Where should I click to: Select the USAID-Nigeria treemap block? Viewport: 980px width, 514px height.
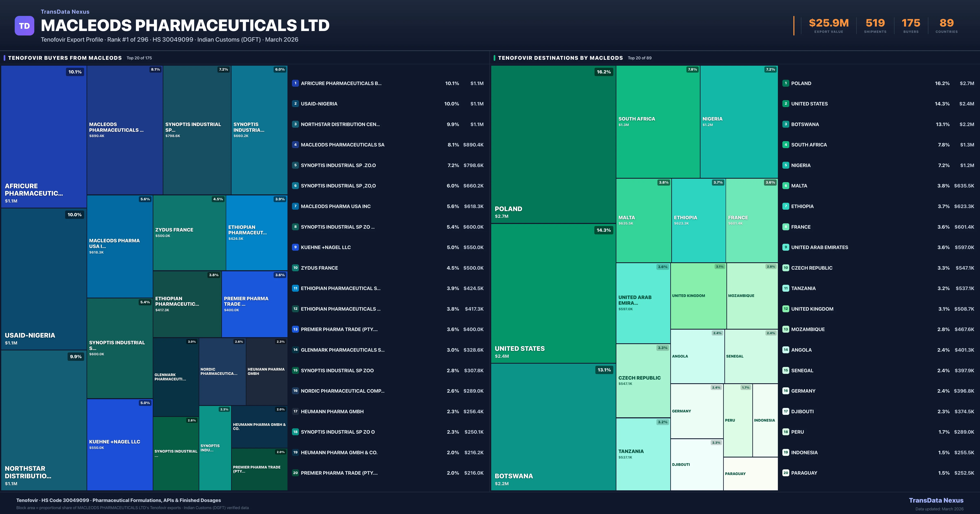[x=43, y=279]
